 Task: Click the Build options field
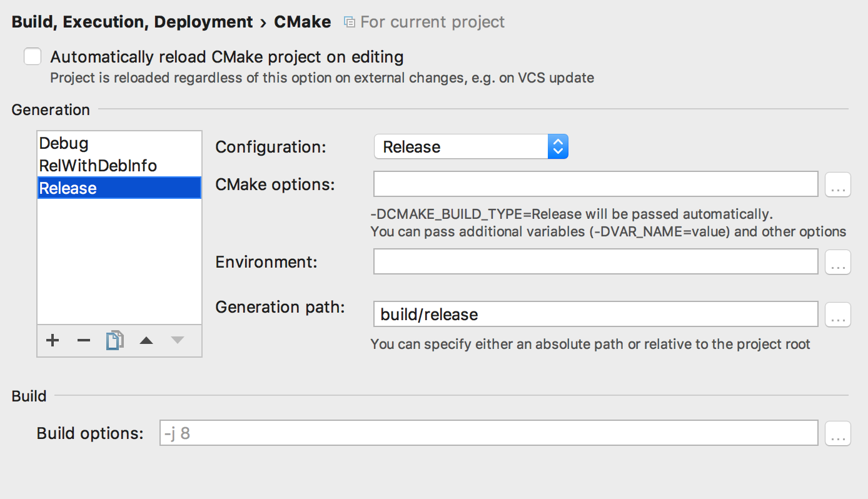488,433
